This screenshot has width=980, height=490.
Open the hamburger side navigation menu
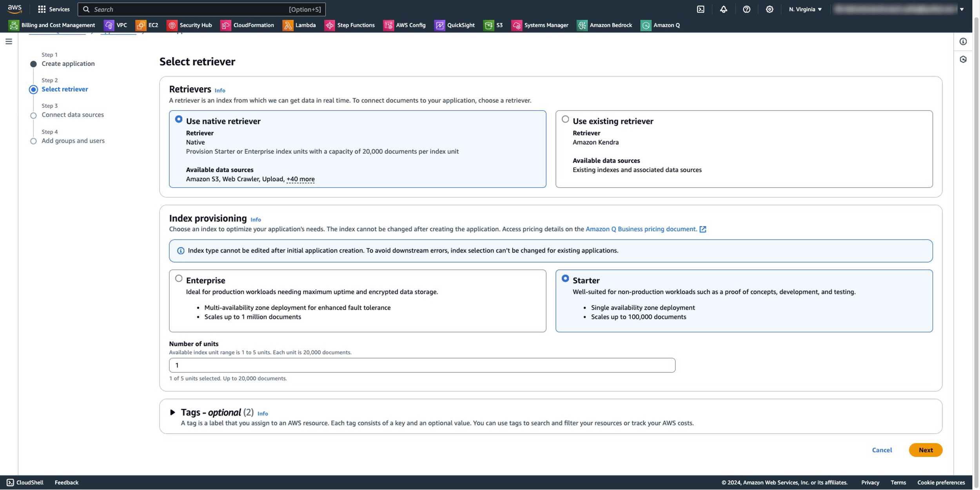point(9,42)
